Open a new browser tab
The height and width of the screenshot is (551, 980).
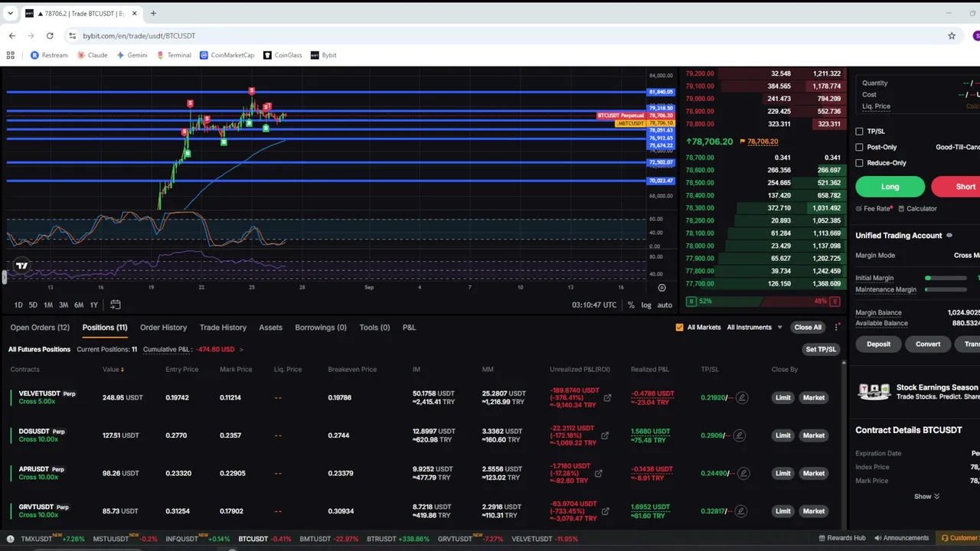tap(153, 13)
